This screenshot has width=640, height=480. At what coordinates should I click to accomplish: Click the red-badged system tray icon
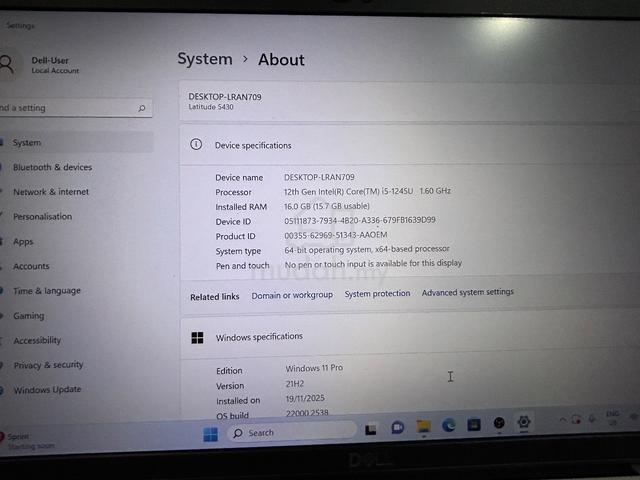[x=576, y=419]
